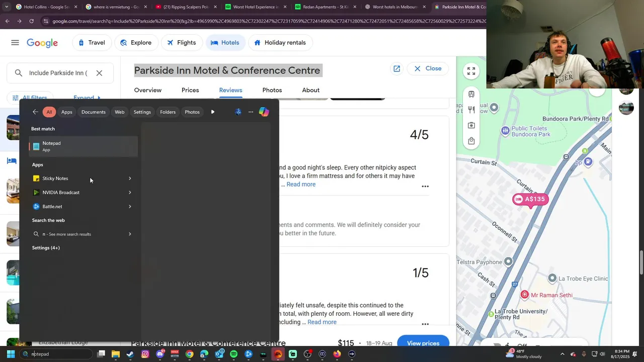This screenshot has height=362, width=644.
Task: Reload the current browser page
Action: (x=31, y=21)
